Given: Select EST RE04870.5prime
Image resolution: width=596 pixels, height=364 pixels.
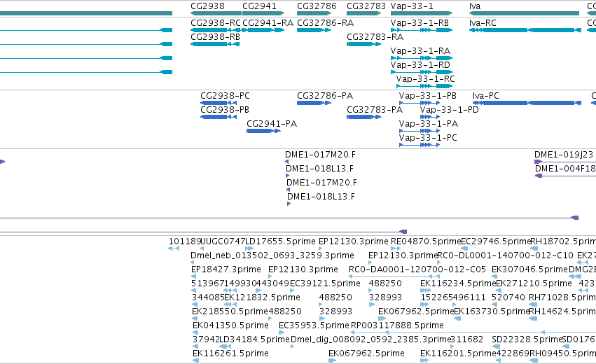Looking at the screenshot, I should tap(426, 241).
